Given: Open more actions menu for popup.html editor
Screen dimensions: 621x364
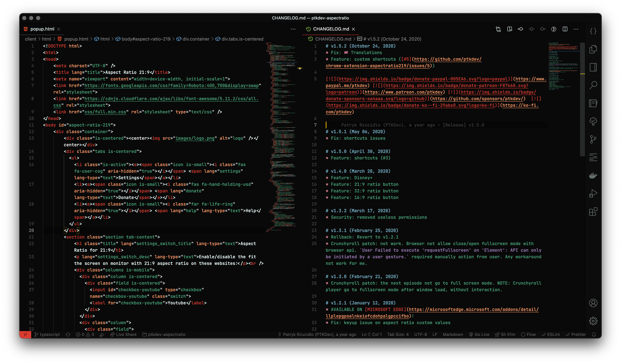Looking at the screenshot, I should coord(293,29).
